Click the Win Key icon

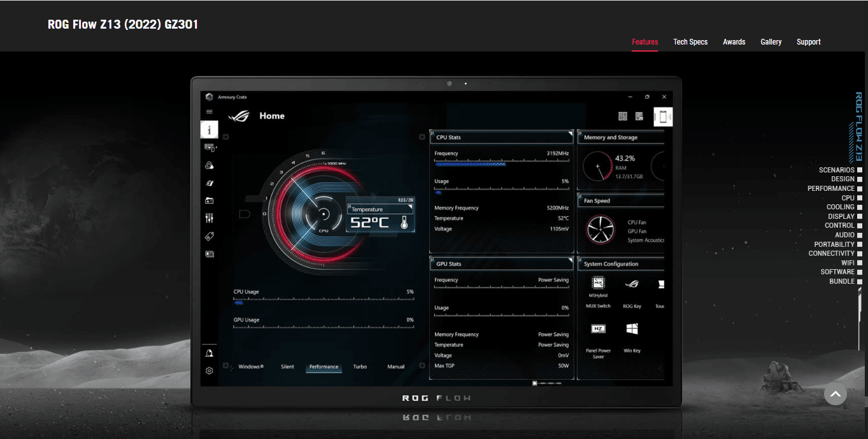(x=632, y=329)
